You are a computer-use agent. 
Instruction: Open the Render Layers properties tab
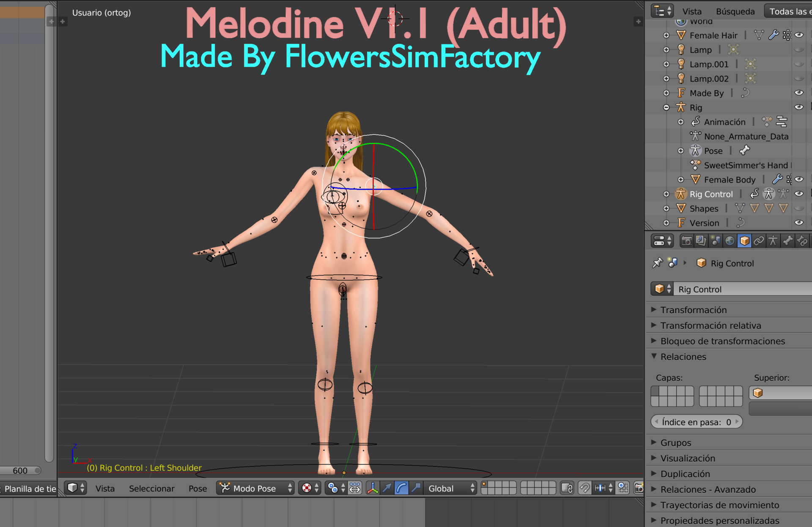(701, 241)
